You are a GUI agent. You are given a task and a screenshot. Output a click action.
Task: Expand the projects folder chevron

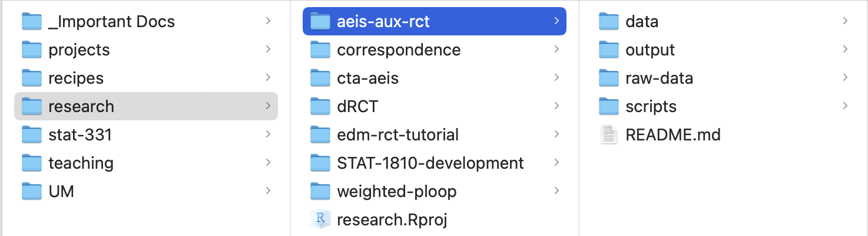click(x=268, y=50)
